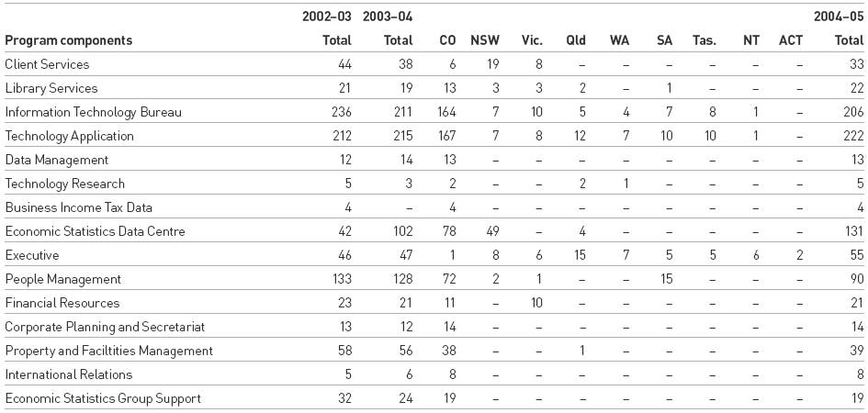Select the Qld column header
Image resolution: width=868 pixels, height=413 pixels.
pyautogui.click(x=577, y=40)
